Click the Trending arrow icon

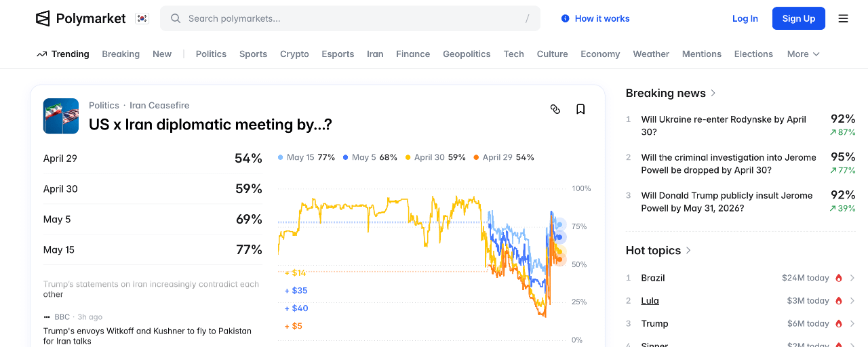coord(42,54)
